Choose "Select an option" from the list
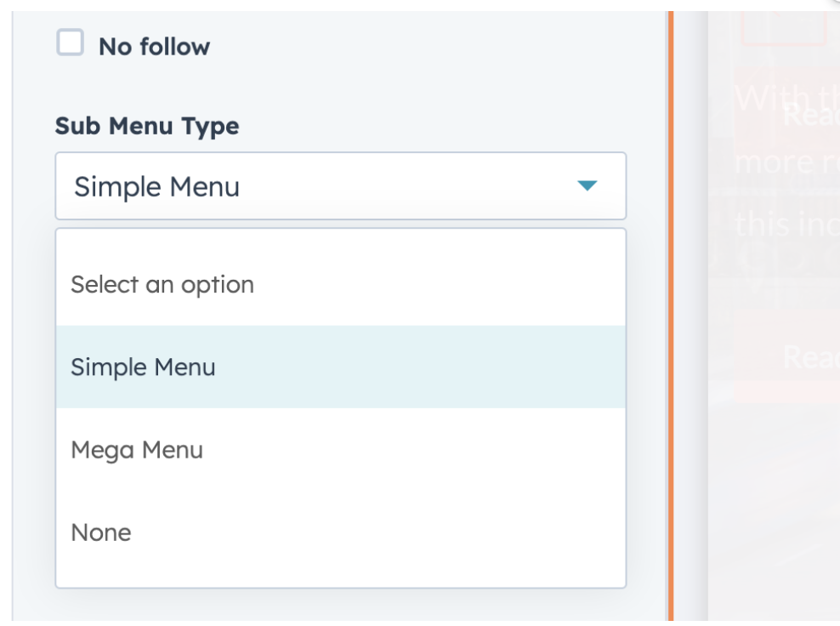This screenshot has width=840, height=626. tap(162, 284)
